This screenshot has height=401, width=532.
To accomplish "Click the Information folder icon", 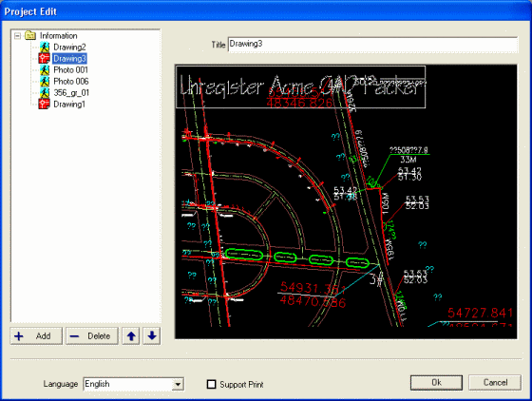I will pyautogui.click(x=30, y=35).
